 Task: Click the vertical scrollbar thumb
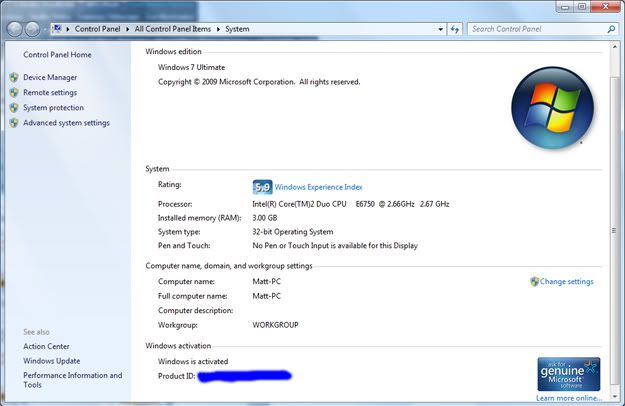[x=614, y=230]
